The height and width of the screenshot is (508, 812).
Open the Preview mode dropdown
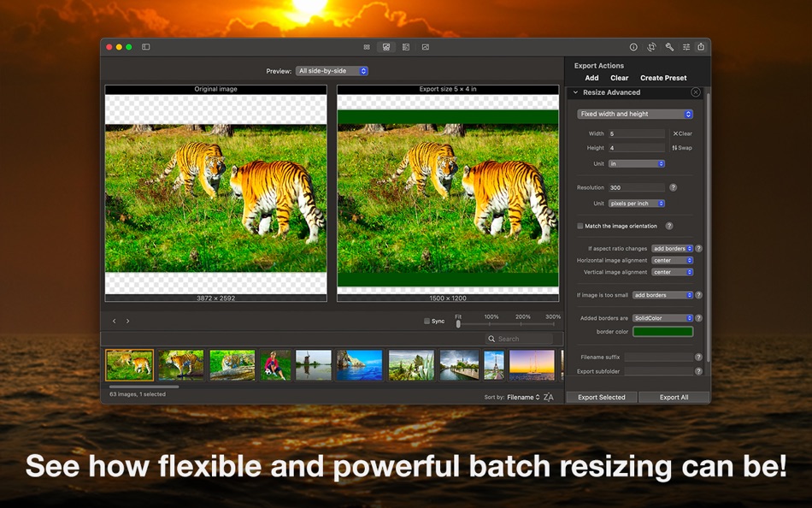click(332, 71)
